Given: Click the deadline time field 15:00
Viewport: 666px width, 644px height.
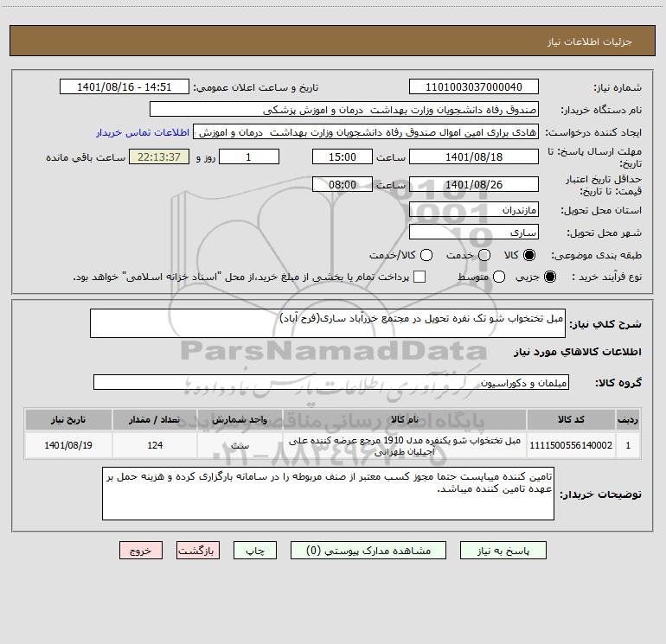Looking at the screenshot, I should [x=343, y=156].
